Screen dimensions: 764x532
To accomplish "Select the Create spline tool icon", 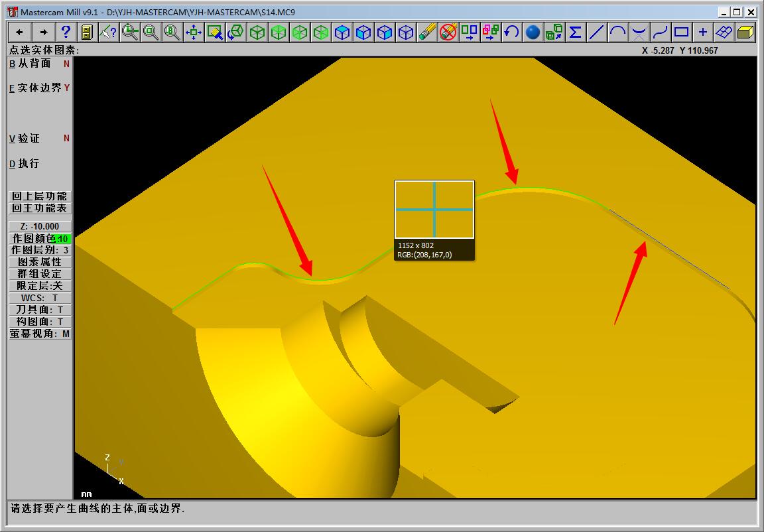I will click(x=661, y=32).
